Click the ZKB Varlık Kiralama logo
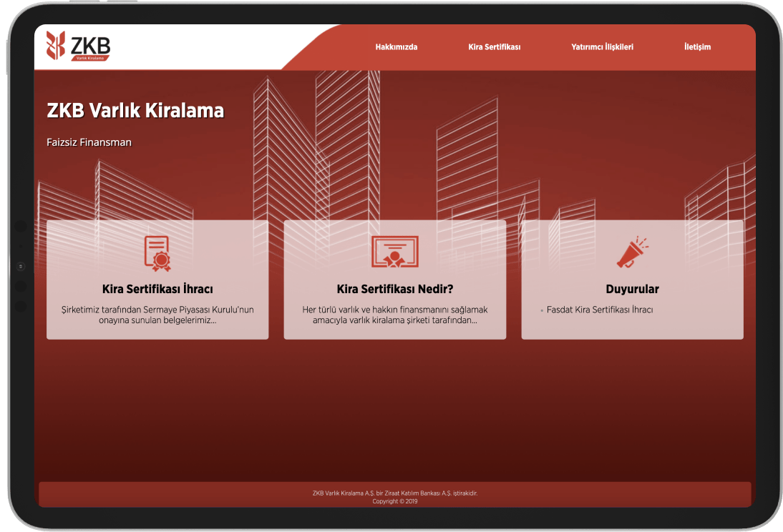Screen dimensions: 783x532 click(x=78, y=46)
